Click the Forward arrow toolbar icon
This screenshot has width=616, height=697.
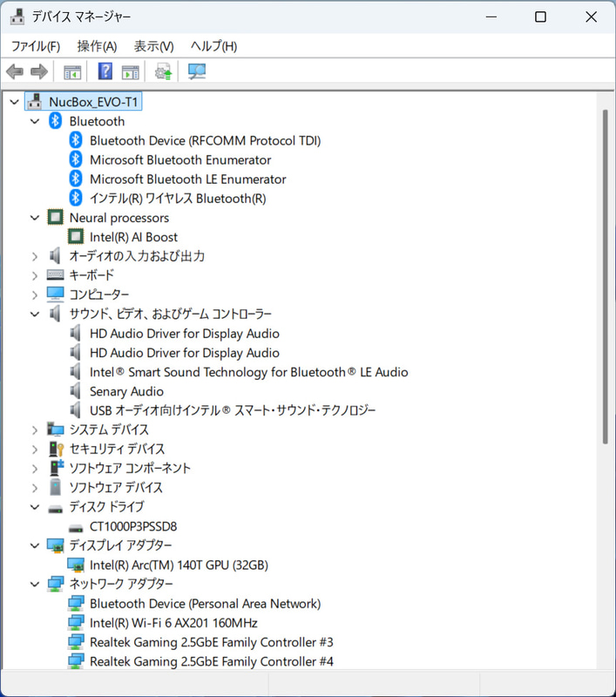click(x=39, y=71)
